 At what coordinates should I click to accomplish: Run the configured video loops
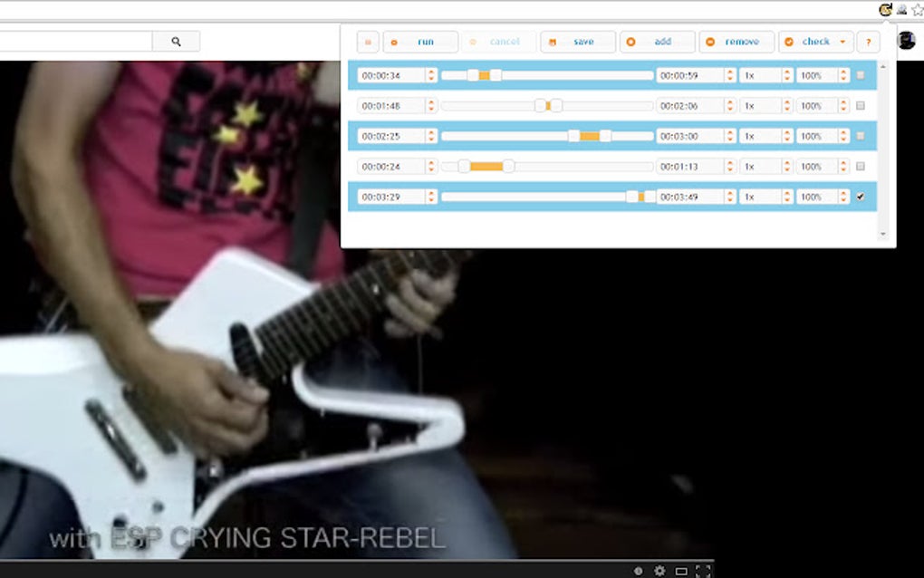click(420, 42)
